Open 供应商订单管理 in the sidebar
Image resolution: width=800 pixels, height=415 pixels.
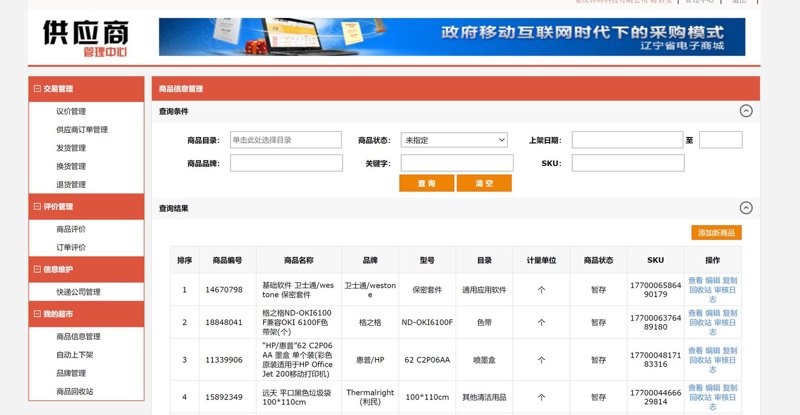82,130
